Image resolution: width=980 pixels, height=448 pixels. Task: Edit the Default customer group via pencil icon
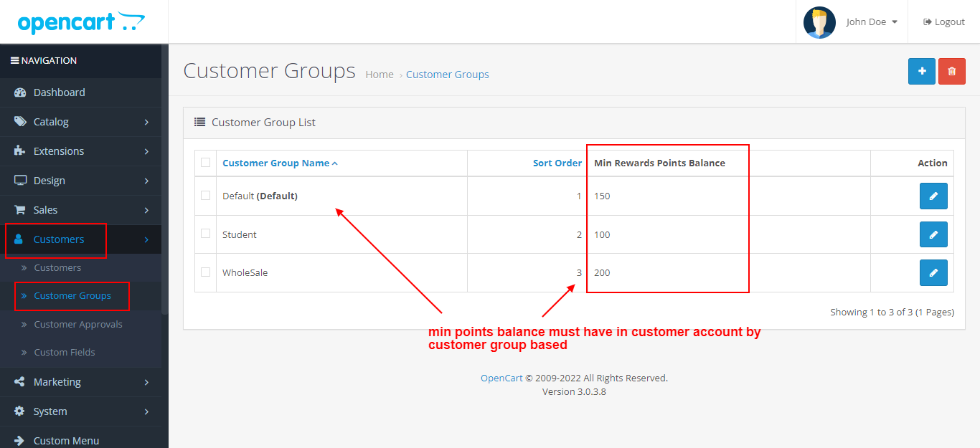pyautogui.click(x=933, y=196)
